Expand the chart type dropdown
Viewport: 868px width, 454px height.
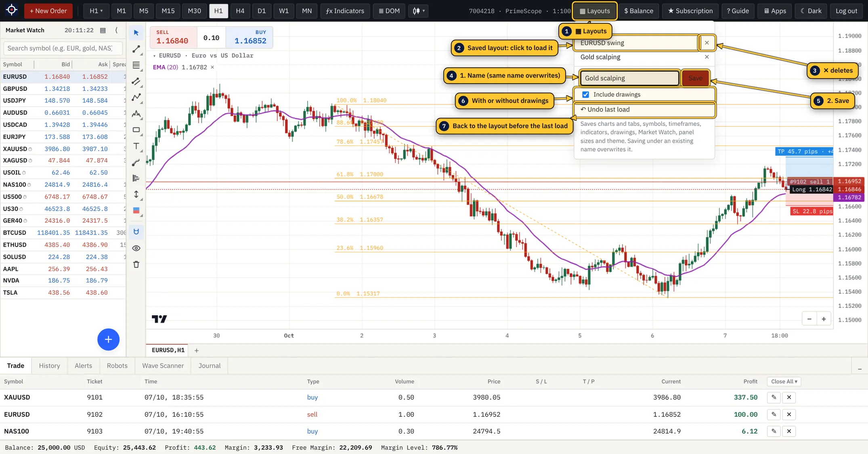click(418, 11)
